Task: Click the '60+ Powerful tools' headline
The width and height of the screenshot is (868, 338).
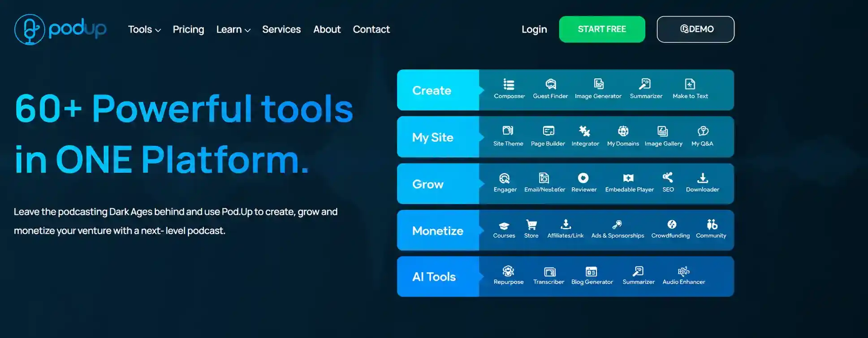Action: [x=184, y=108]
